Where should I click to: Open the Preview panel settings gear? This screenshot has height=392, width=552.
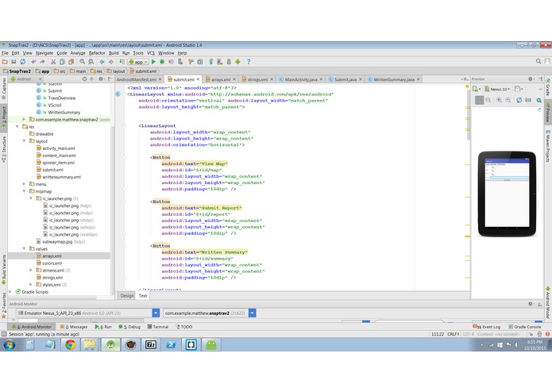point(532,79)
